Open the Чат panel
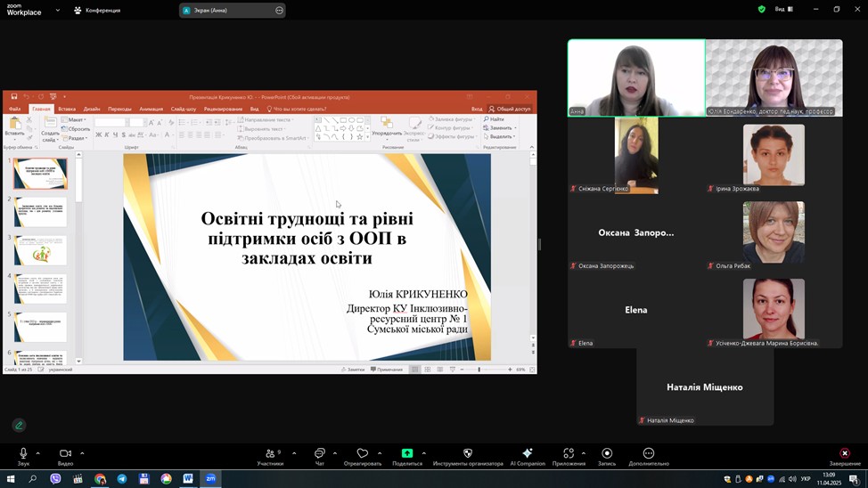The image size is (868, 488). 319,454
